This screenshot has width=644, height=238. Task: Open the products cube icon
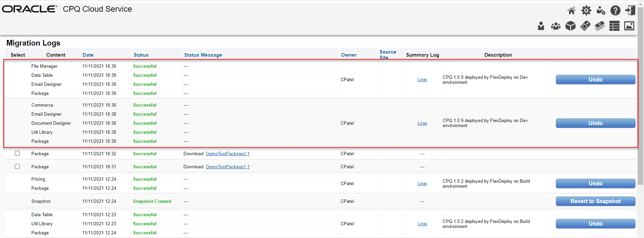click(571, 26)
